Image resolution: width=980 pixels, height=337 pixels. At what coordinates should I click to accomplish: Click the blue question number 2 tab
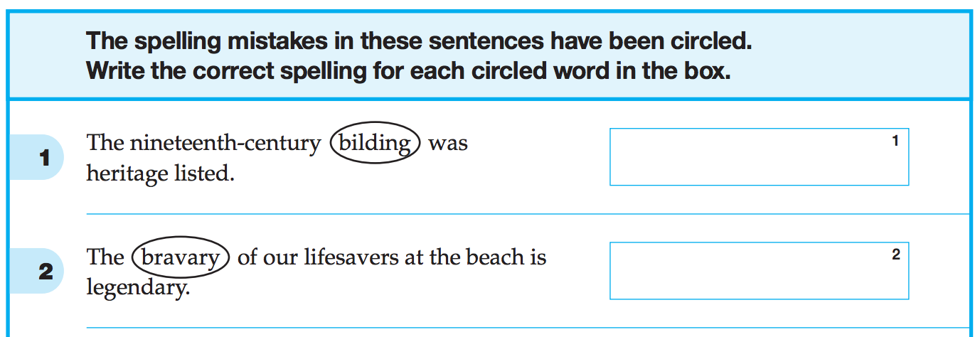pos(44,271)
